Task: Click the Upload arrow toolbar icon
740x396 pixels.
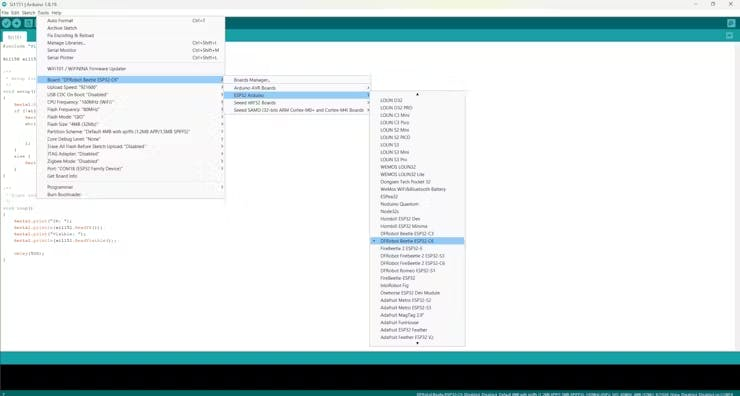Action: 17,24
